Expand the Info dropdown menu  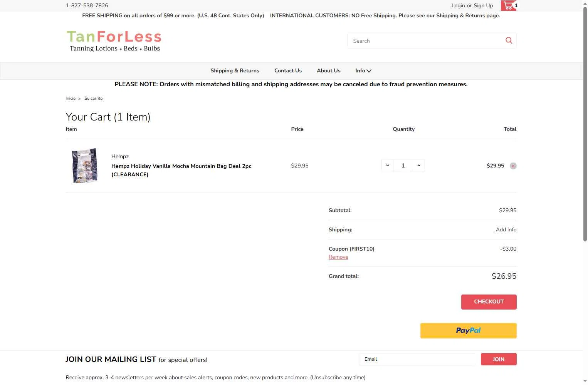(363, 70)
